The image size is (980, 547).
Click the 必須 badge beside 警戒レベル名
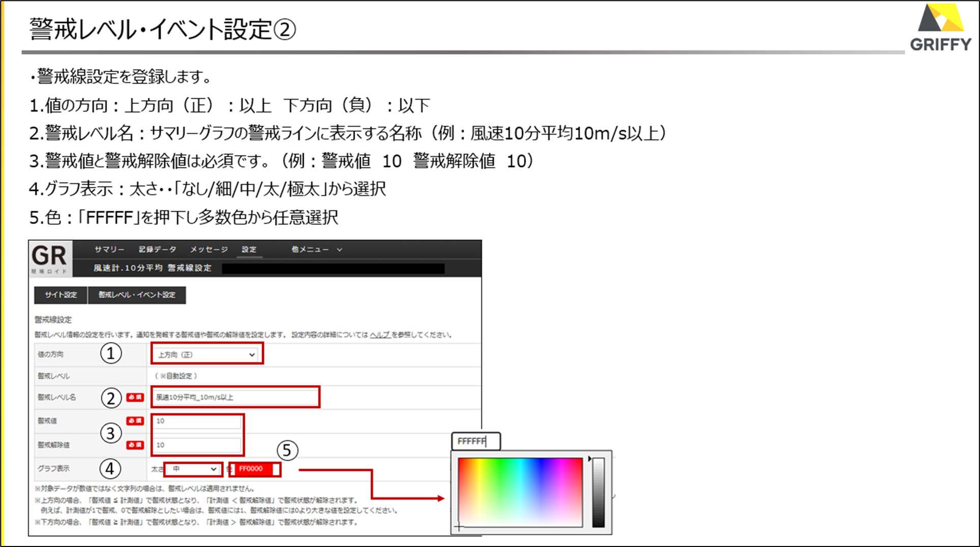point(135,397)
